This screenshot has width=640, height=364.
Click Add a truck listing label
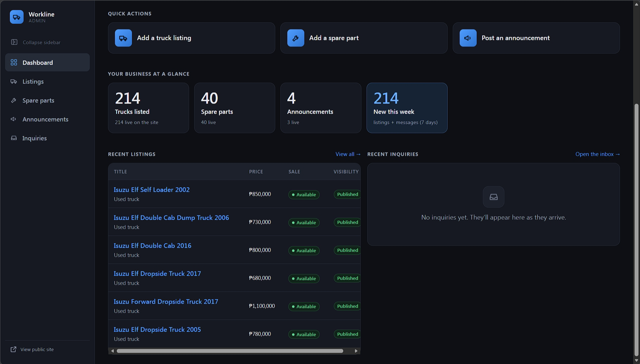point(164,38)
